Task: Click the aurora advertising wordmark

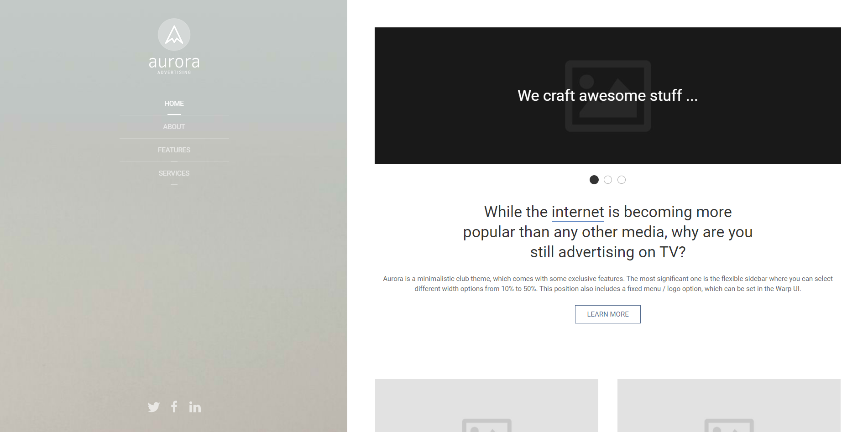Action: click(174, 65)
